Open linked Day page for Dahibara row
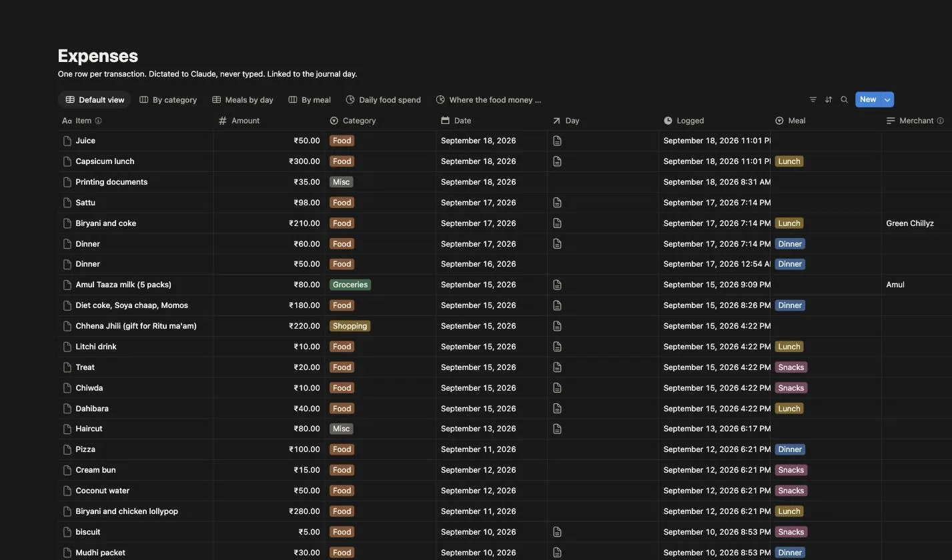Image resolution: width=952 pixels, height=560 pixels. [557, 409]
